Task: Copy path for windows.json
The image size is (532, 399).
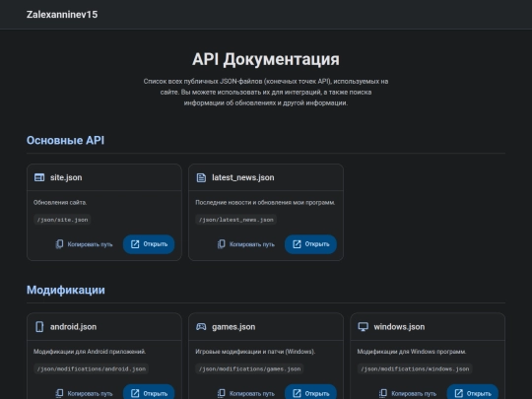Action: [x=408, y=393]
